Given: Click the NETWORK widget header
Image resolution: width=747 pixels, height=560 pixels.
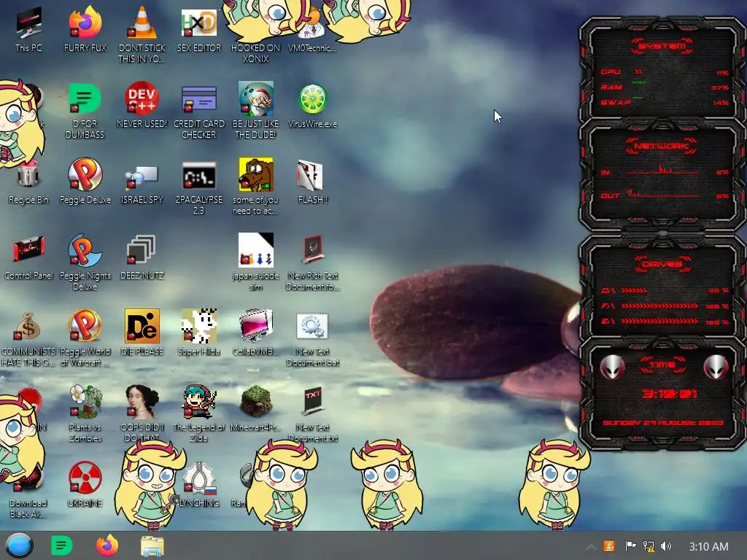Looking at the screenshot, I should click(661, 146).
